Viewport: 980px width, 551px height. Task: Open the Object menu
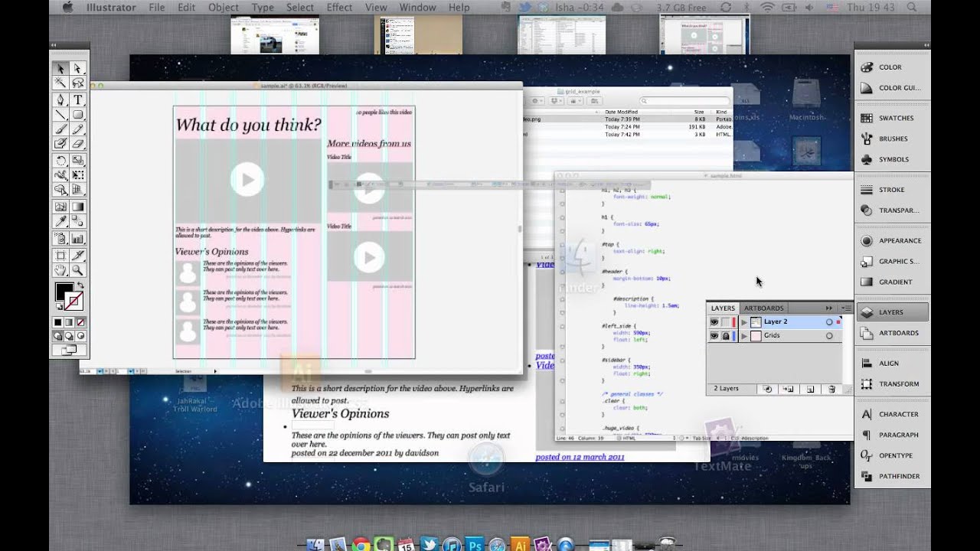[x=224, y=8]
